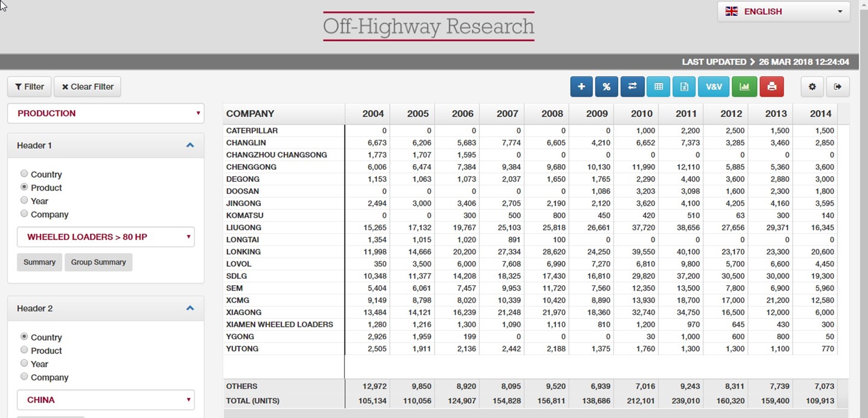Print the table with the red printer icon
This screenshot has height=418, width=868.
click(772, 86)
